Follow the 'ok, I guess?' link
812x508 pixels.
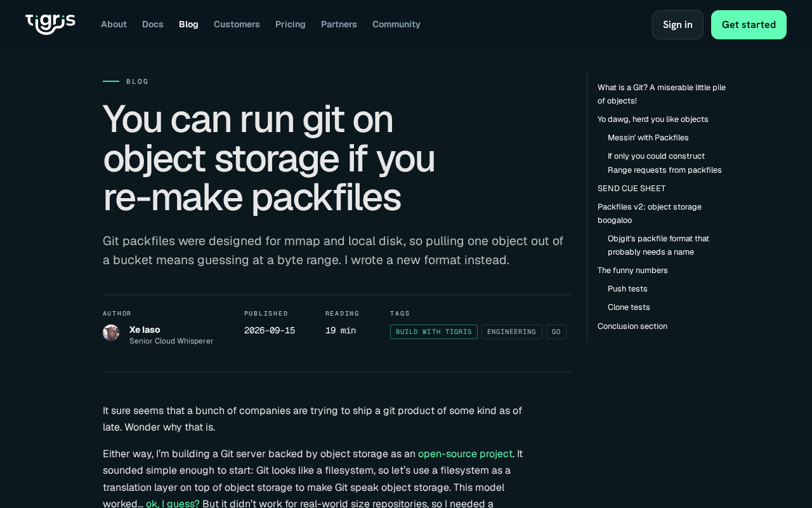[173, 504]
